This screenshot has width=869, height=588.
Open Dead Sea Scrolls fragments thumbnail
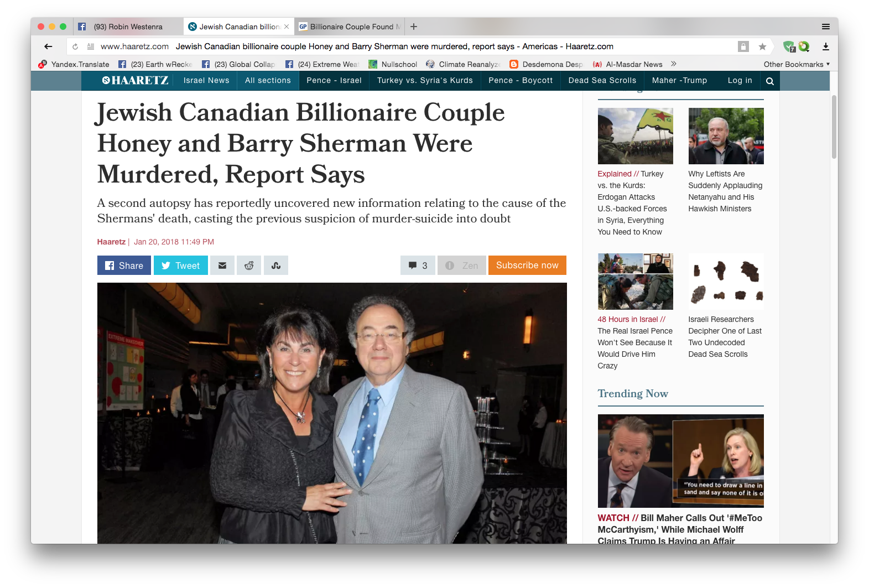(726, 282)
